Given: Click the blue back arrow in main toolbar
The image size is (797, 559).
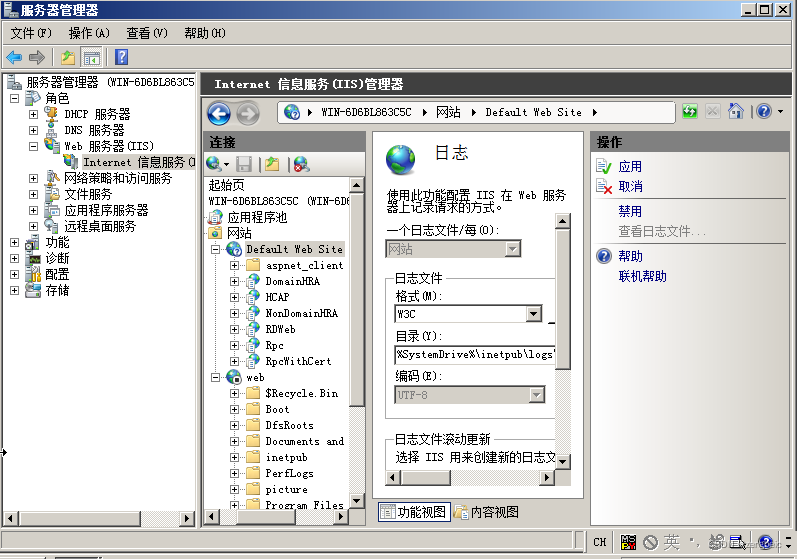Looking at the screenshot, I should (14, 57).
